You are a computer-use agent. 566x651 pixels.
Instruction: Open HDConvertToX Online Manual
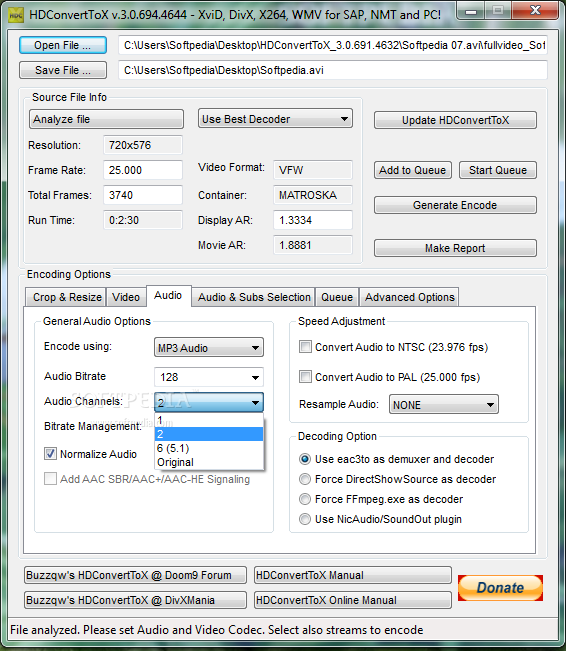click(x=353, y=600)
